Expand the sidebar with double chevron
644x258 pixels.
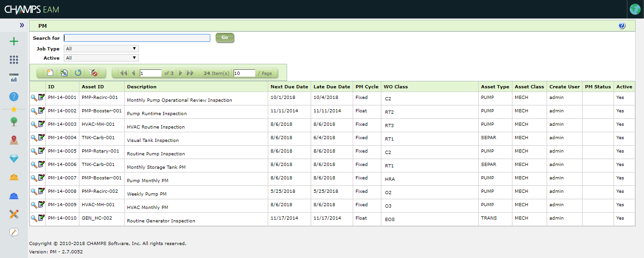[22, 25]
